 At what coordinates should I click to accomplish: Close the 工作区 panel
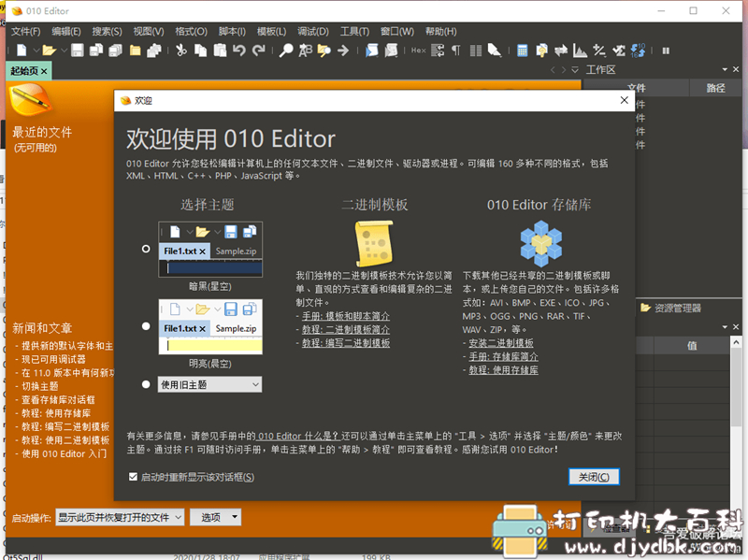736,69
